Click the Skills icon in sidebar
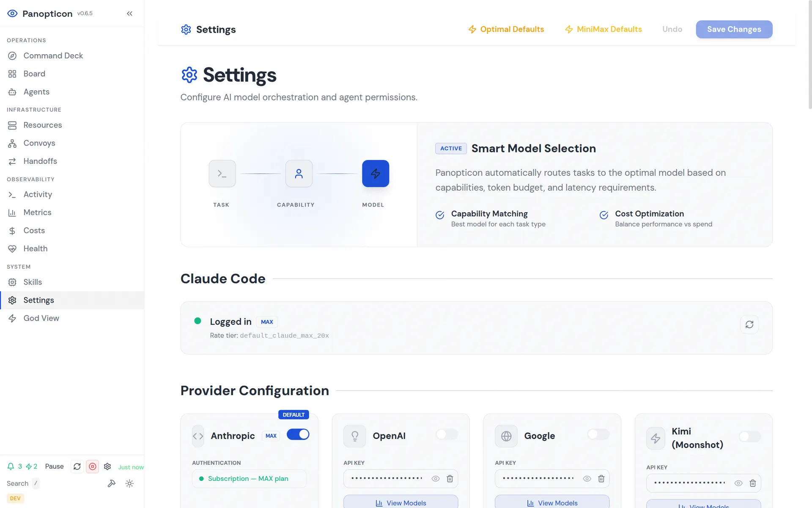812x508 pixels. (x=12, y=282)
